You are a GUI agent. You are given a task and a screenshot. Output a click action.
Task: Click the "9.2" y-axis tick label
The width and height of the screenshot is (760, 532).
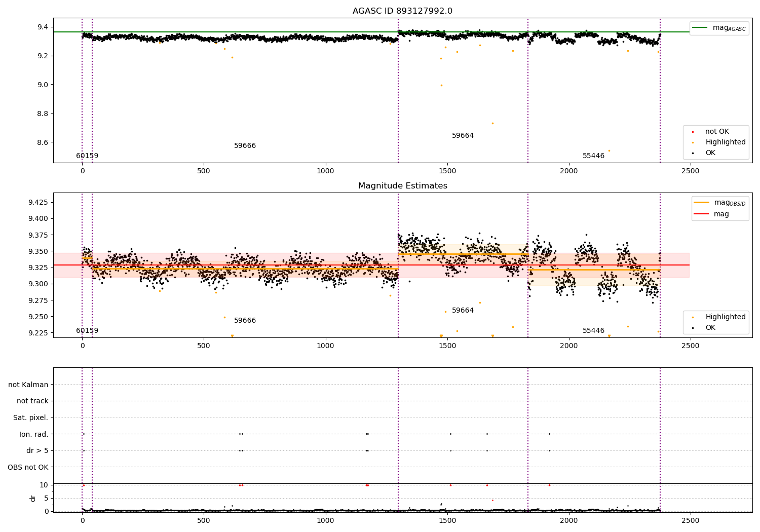point(43,56)
